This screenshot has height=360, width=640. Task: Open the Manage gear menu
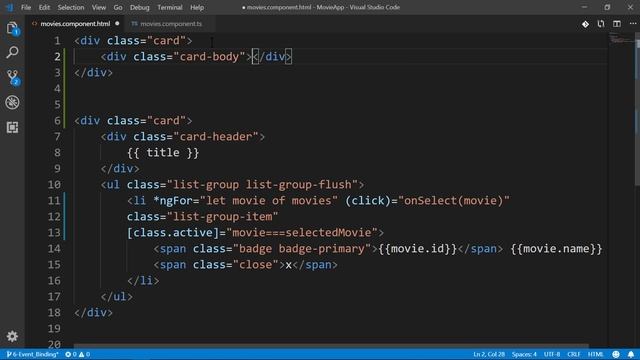[x=12, y=336]
